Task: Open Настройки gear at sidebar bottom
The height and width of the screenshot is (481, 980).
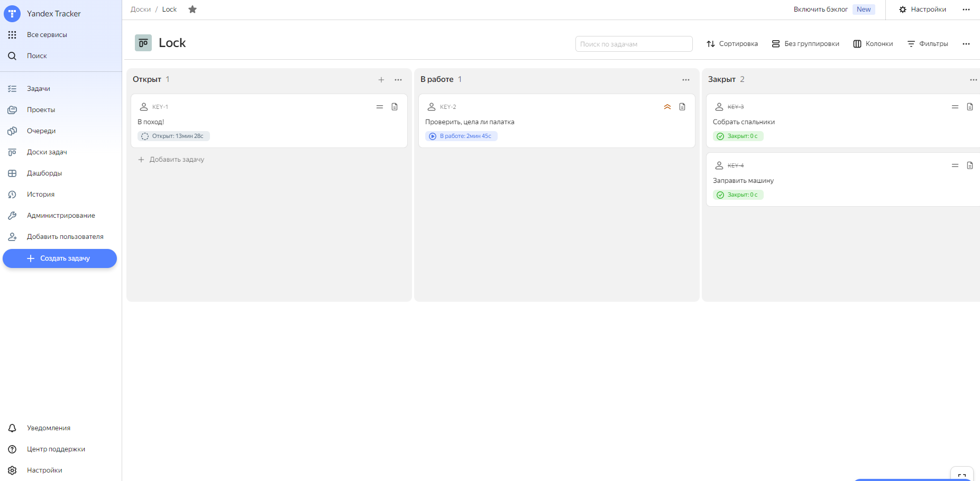Action: 12,470
